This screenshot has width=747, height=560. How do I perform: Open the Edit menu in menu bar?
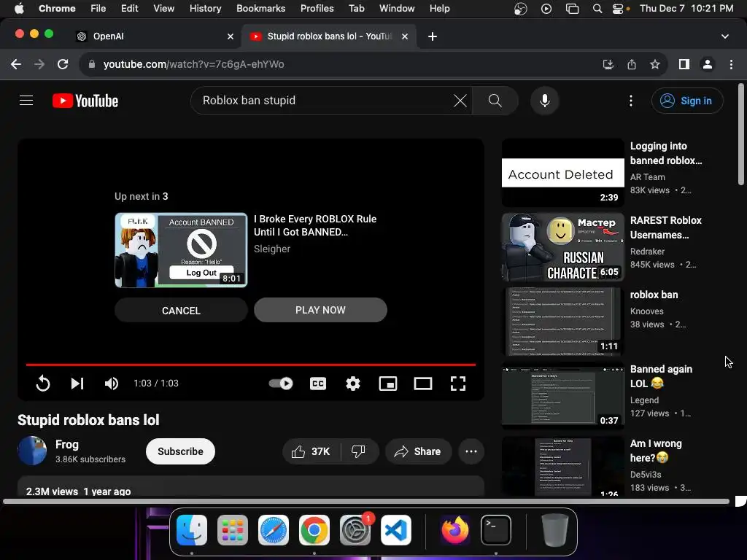tap(129, 8)
